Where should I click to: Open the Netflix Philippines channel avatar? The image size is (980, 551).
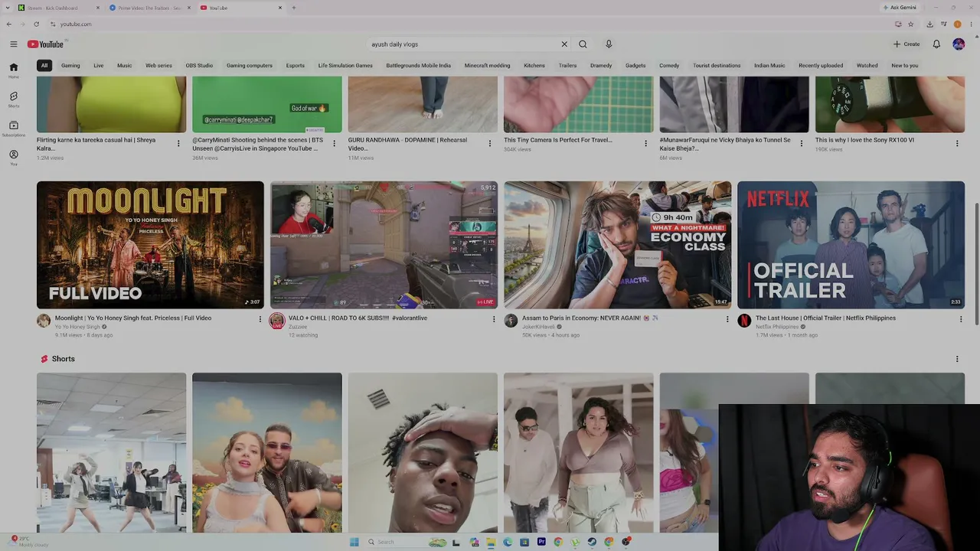[x=744, y=321]
